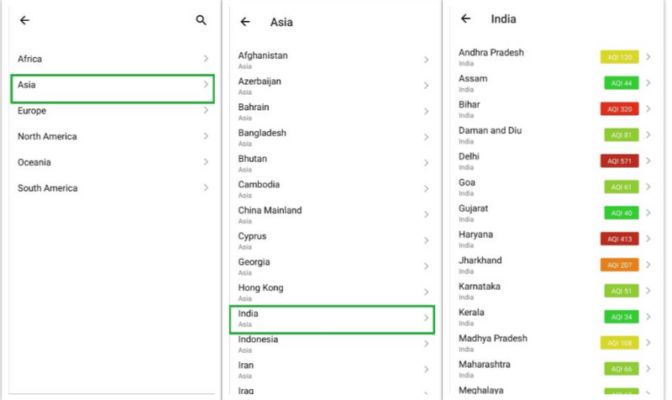Click the chevron next to Africa
This screenshot has width=672, height=400.
tap(206, 58)
